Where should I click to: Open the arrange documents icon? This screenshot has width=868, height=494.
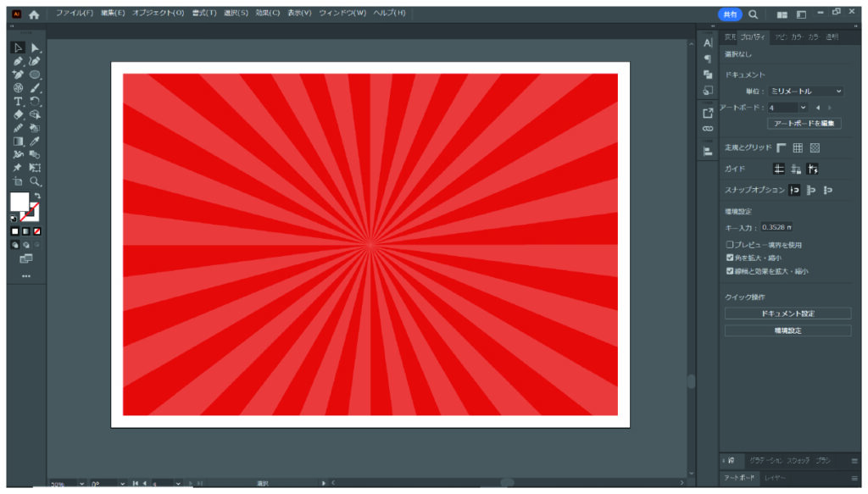coord(782,15)
